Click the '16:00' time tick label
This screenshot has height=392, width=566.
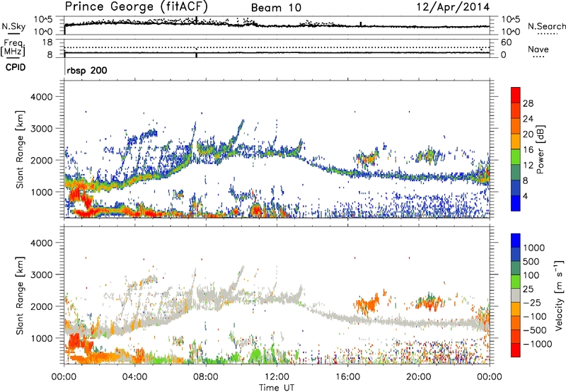[347, 377]
